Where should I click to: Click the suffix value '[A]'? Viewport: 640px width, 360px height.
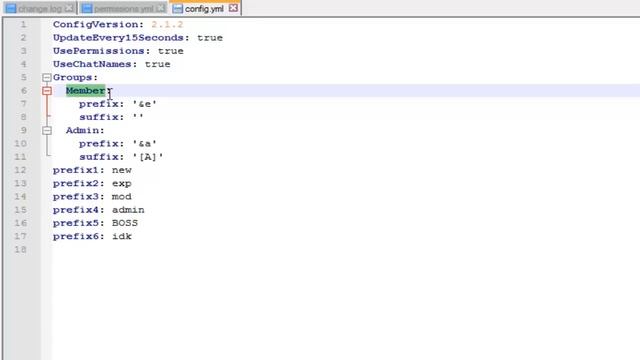(x=148, y=157)
